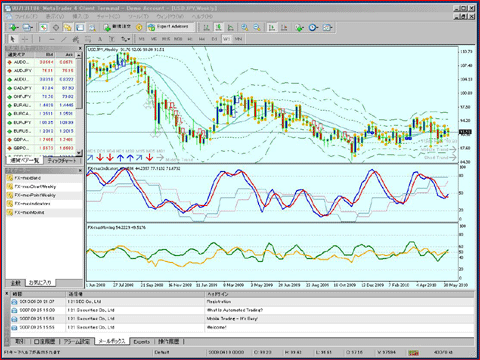Viewport: 480px width, 360px height.
Task: Close the Market Watch panel
Action: [x=80, y=49]
